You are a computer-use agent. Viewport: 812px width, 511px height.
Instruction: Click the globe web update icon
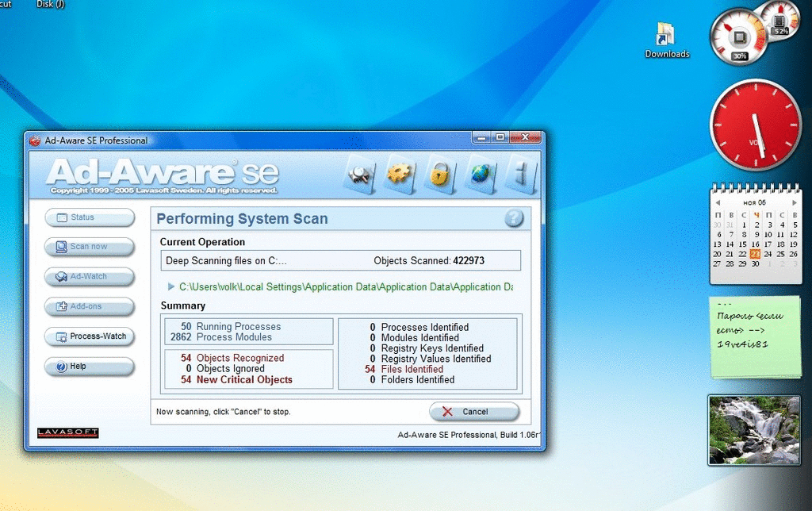(x=480, y=174)
